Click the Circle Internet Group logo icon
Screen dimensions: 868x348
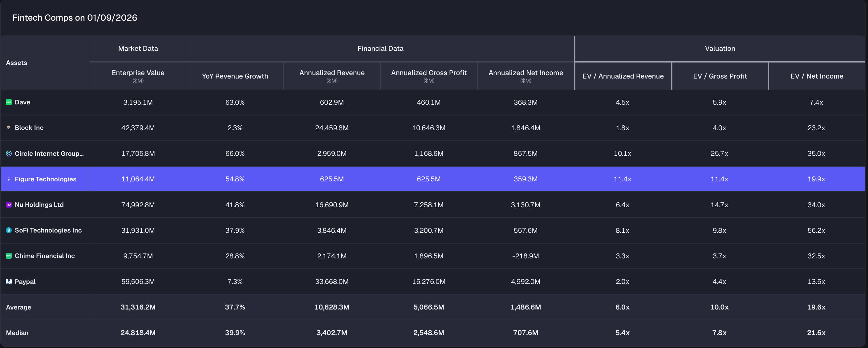(x=9, y=154)
